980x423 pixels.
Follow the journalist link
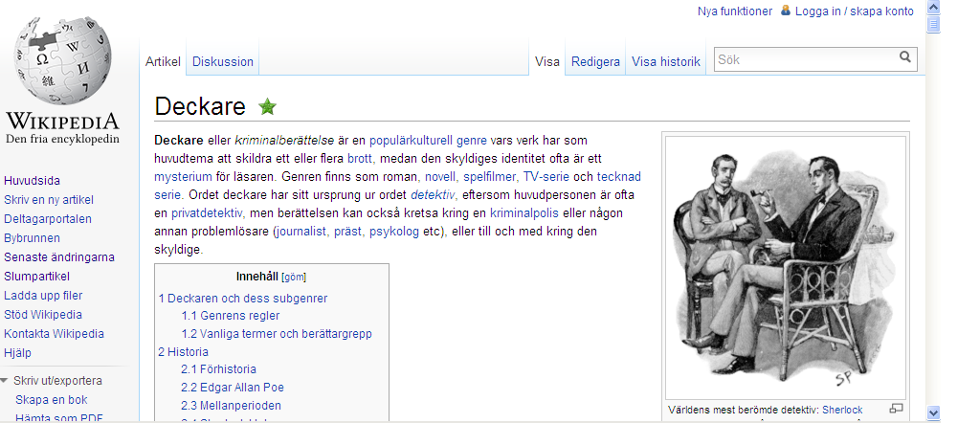(x=301, y=232)
